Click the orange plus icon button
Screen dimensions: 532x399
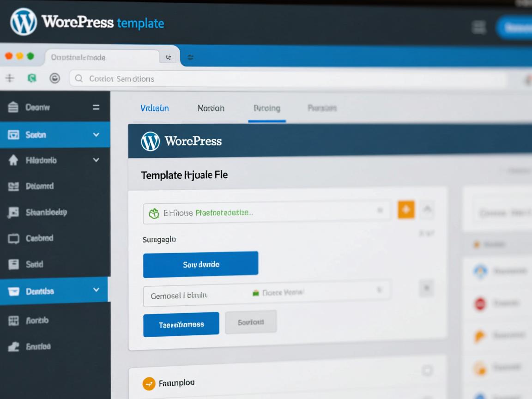click(406, 210)
